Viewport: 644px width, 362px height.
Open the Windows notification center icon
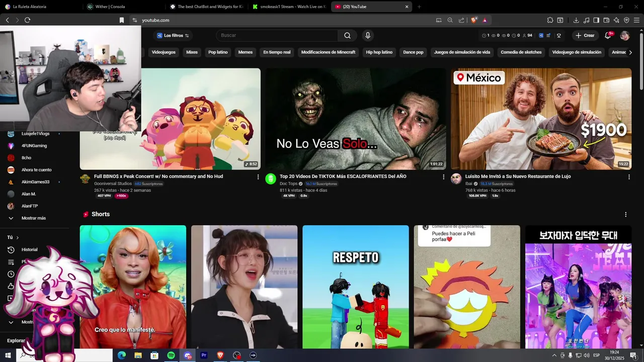click(633, 355)
